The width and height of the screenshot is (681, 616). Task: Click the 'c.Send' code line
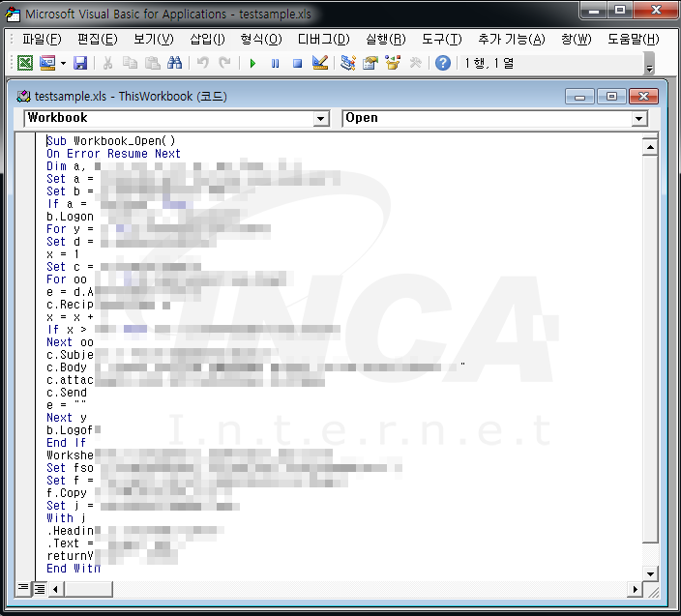tap(67, 393)
